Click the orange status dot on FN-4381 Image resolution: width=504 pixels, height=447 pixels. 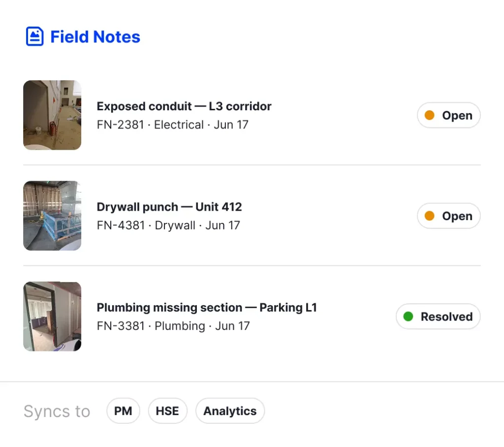pos(429,216)
